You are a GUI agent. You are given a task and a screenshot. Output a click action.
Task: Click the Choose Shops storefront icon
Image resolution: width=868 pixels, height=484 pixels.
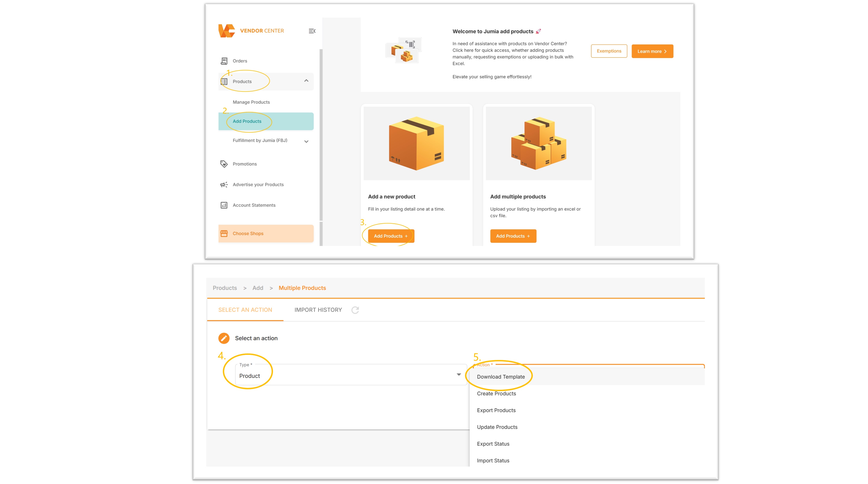[224, 233]
